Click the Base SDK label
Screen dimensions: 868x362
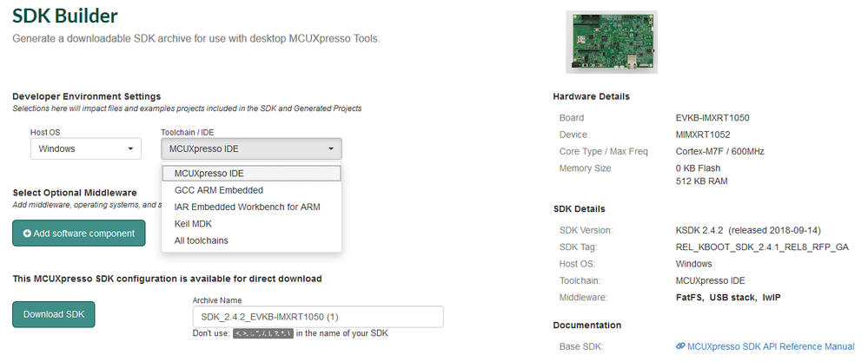(580, 346)
